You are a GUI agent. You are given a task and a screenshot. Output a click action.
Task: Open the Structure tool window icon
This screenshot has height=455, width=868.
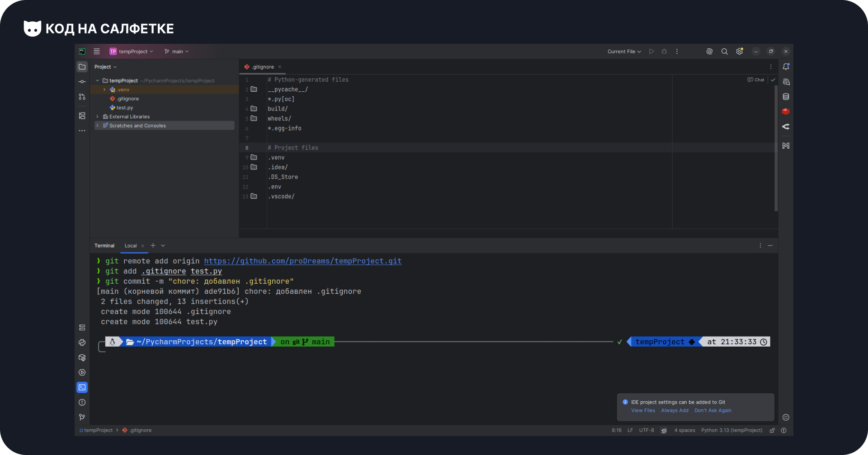tap(82, 116)
